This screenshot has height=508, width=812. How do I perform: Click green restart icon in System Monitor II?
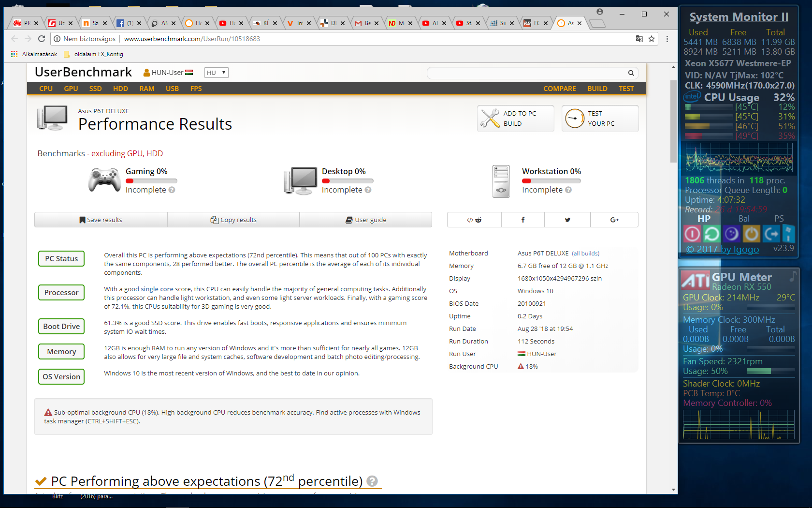pos(711,234)
